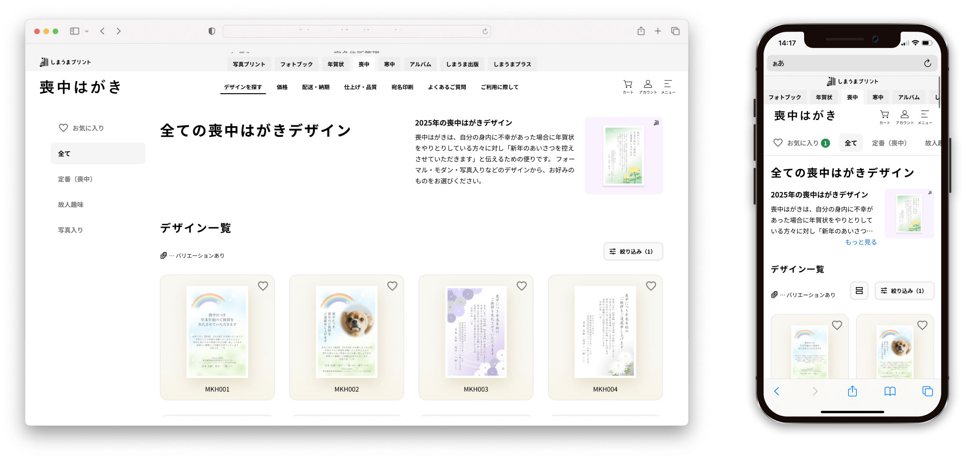
Task: Expand Safari sidebar dropdown chevron
Action: pos(87,31)
